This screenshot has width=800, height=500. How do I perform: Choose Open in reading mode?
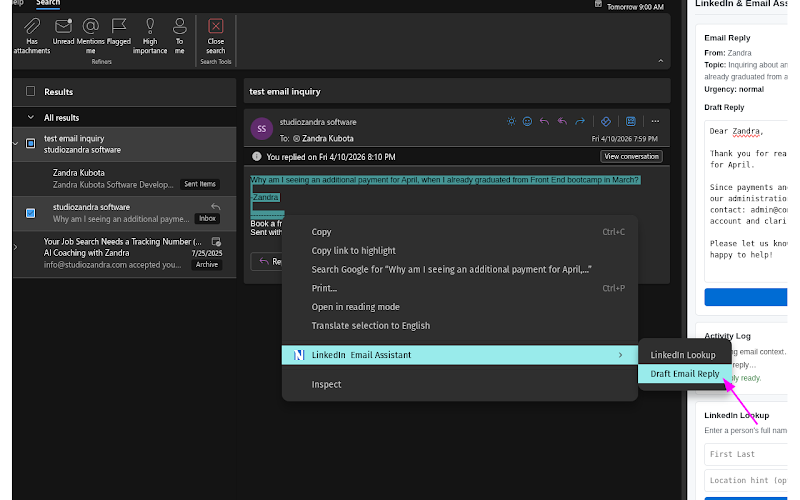459,307
